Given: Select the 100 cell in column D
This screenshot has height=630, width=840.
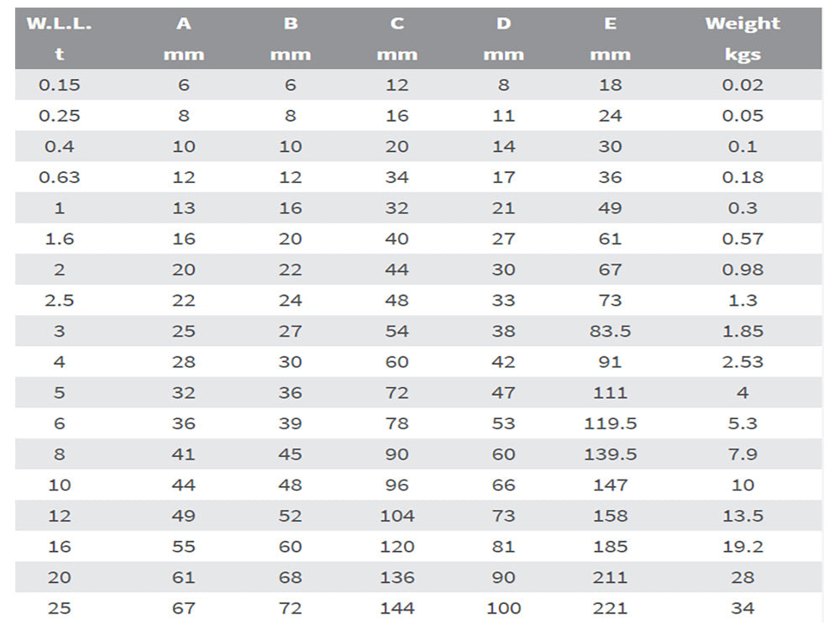Looking at the screenshot, I should pos(503,608).
